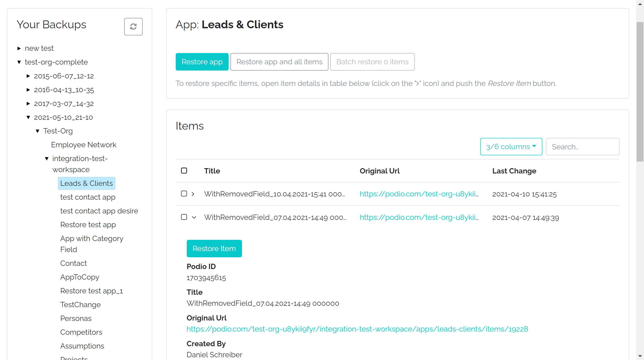Open the 3/6 columns dropdown

coord(511,147)
